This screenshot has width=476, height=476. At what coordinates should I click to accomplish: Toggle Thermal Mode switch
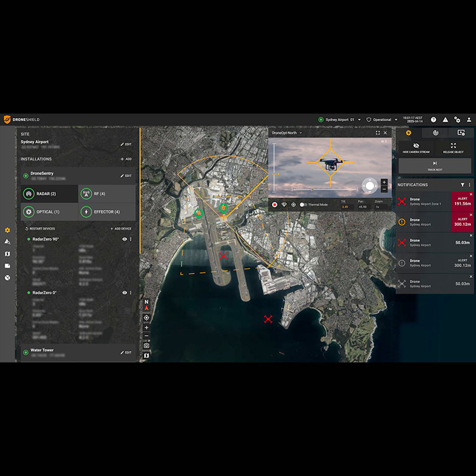[303, 204]
